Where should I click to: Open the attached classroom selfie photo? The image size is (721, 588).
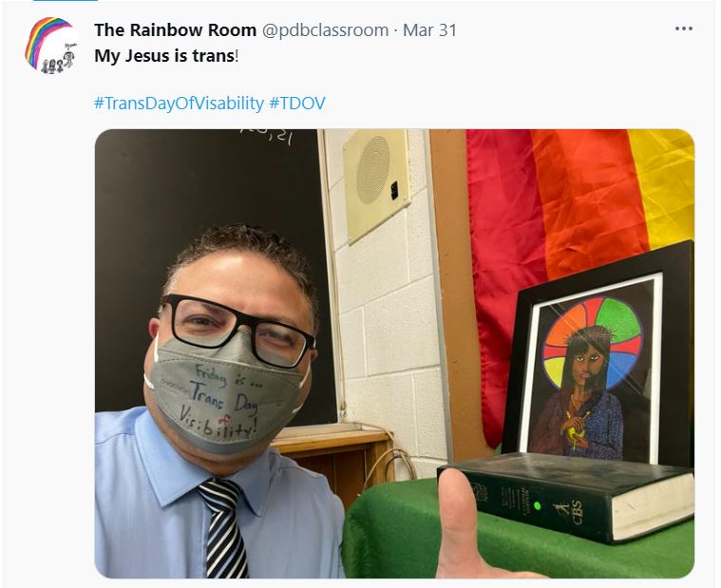pyautogui.click(x=394, y=353)
